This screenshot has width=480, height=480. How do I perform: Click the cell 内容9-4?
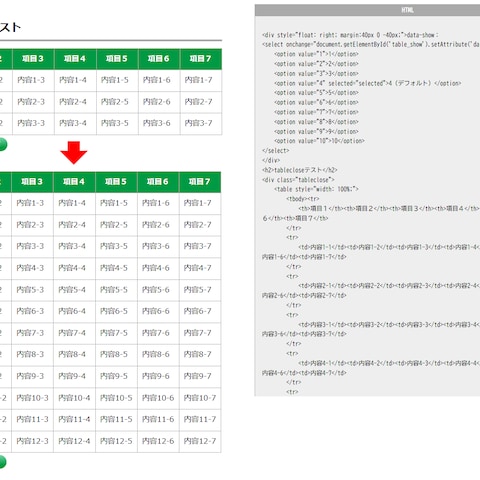(74, 376)
